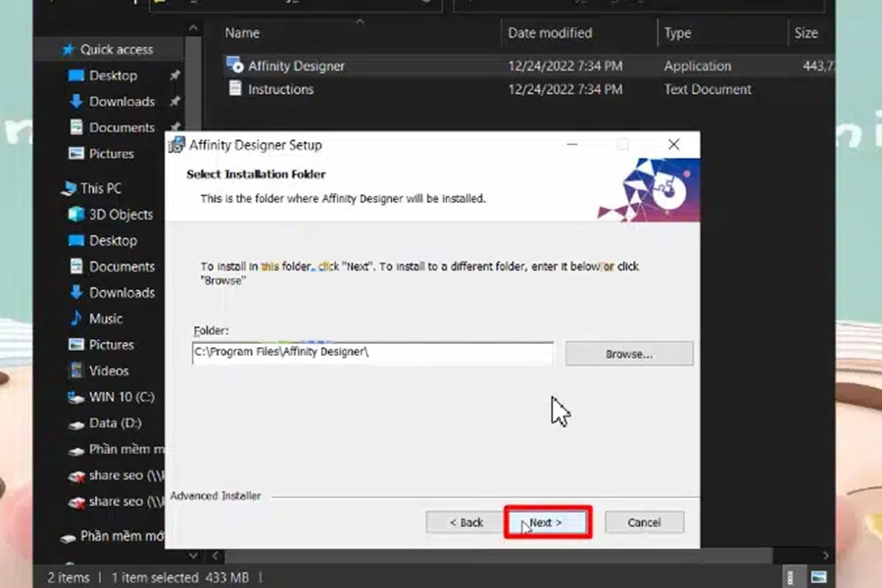Click the horizontal scrollbar right arrow
The image size is (882, 588).
click(825, 556)
